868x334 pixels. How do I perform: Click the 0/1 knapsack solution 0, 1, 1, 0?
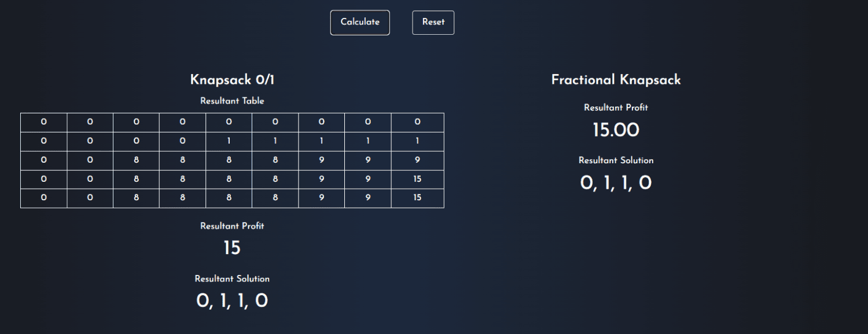pyautogui.click(x=232, y=301)
